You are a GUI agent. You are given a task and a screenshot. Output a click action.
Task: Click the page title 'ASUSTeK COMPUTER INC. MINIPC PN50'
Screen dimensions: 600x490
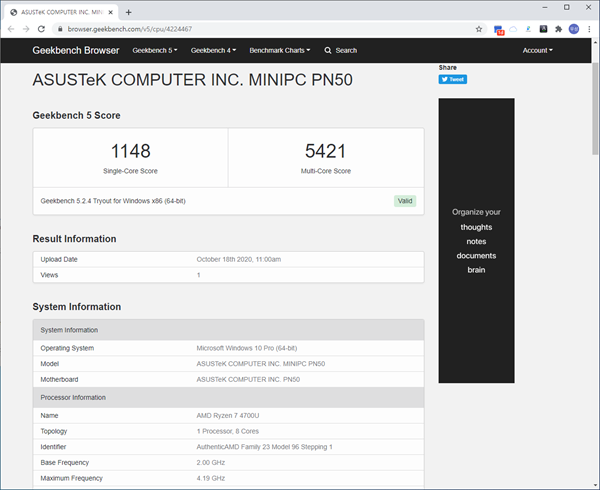coord(192,80)
